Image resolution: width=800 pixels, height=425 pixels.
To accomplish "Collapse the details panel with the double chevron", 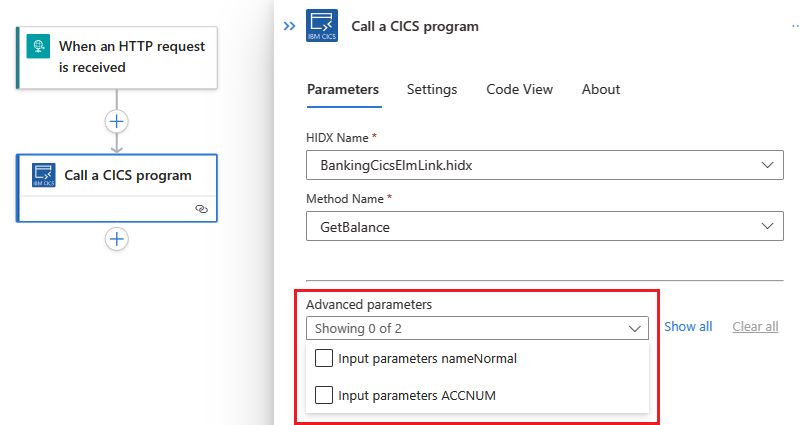I will click(290, 27).
